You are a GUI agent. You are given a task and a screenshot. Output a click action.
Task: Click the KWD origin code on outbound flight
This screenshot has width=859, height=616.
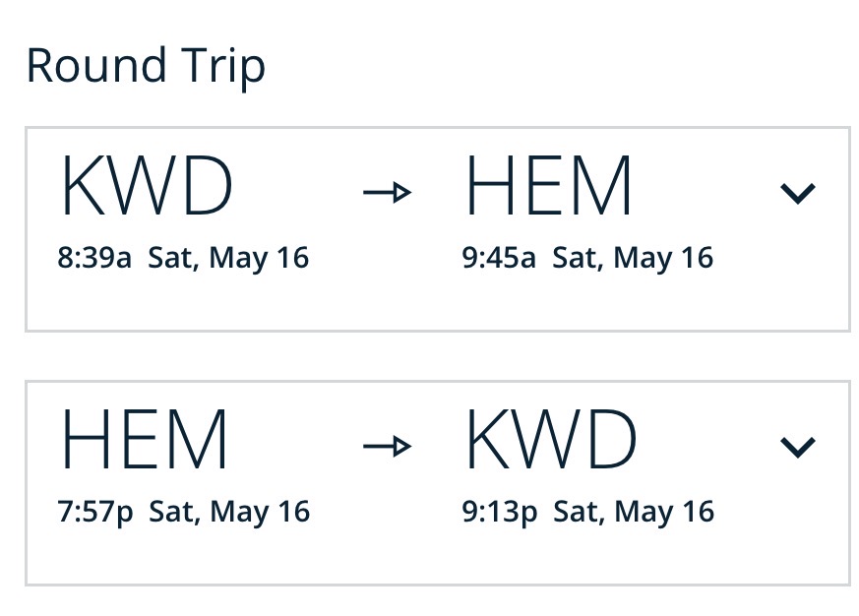tap(147, 187)
